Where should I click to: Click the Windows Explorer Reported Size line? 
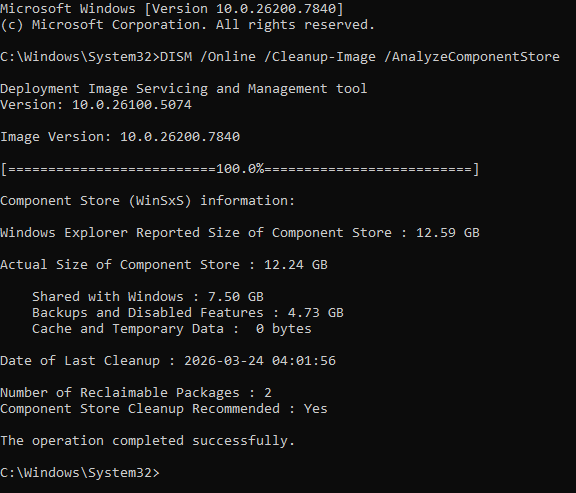pos(240,233)
